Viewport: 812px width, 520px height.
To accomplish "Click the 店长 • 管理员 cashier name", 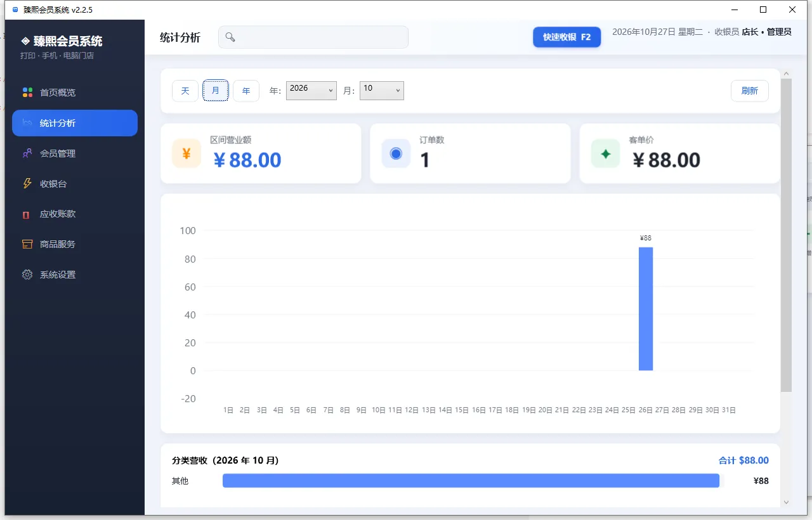I will [x=766, y=32].
